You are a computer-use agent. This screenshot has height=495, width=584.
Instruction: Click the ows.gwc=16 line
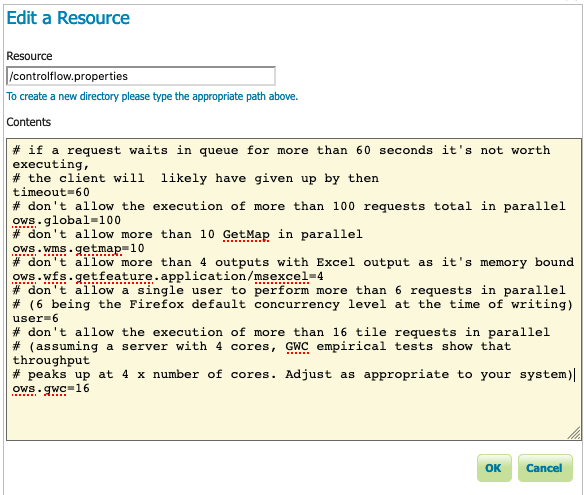[51, 388]
